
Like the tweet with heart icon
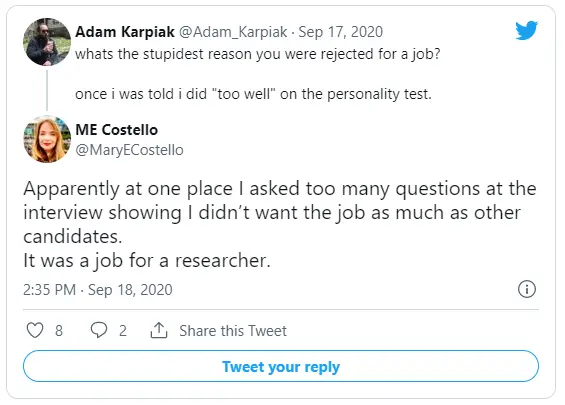[35, 330]
